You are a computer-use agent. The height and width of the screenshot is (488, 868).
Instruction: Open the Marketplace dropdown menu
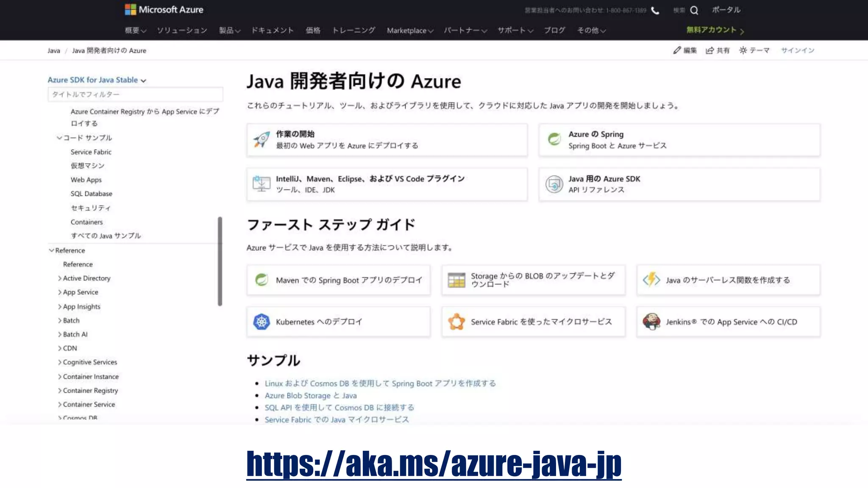[410, 30]
